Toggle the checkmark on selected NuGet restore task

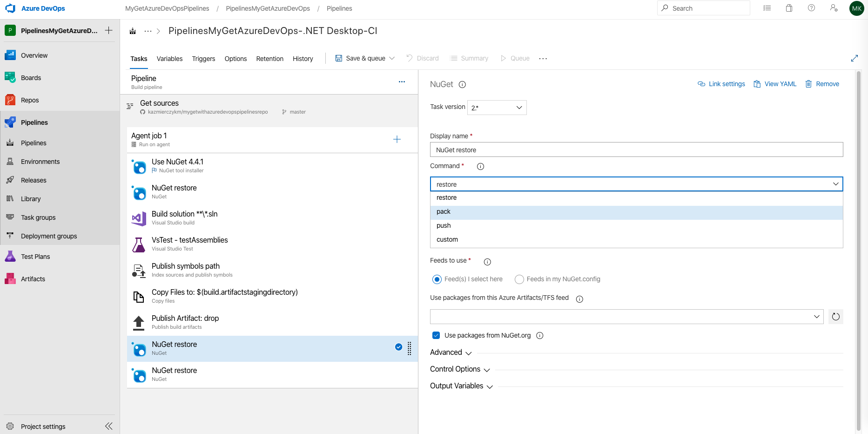point(399,346)
